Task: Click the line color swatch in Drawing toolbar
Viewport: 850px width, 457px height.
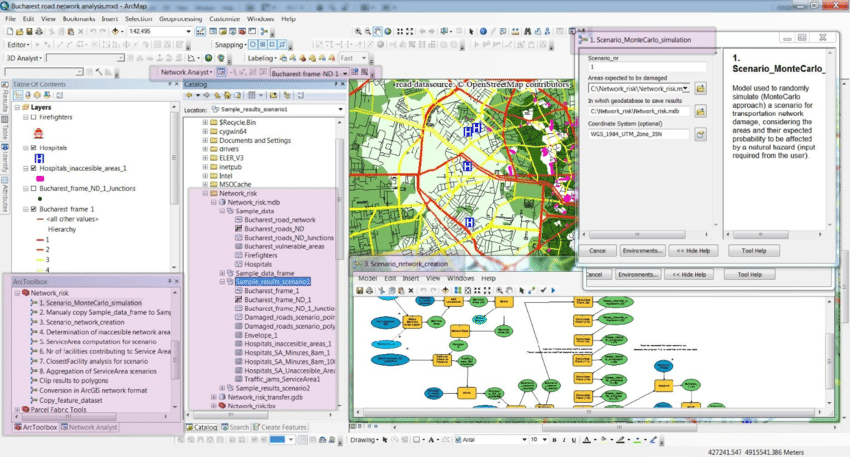Action: tap(621, 440)
